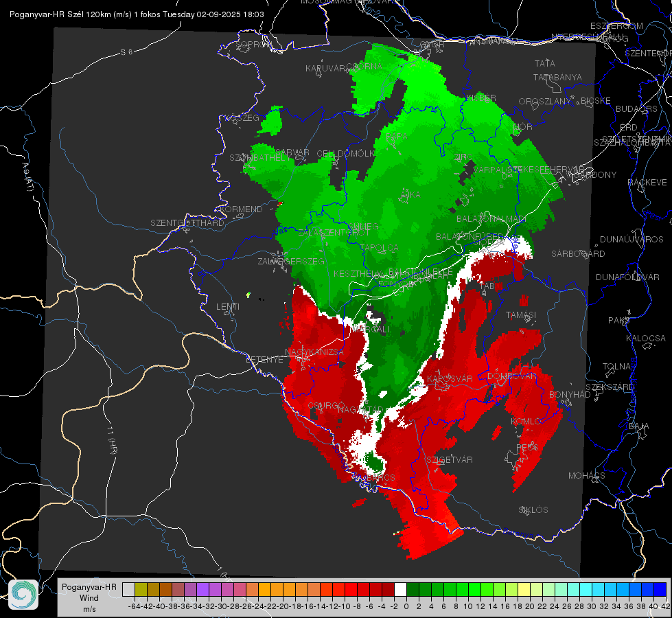Image resolution: width=672 pixels, height=618 pixels.
Task: Click the KÖRMEND city label
Action: point(242,209)
